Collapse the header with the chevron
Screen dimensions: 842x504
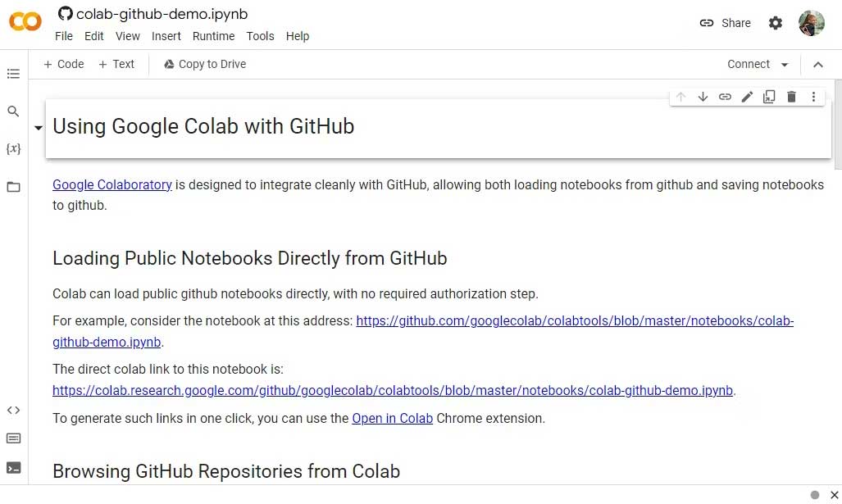click(817, 65)
